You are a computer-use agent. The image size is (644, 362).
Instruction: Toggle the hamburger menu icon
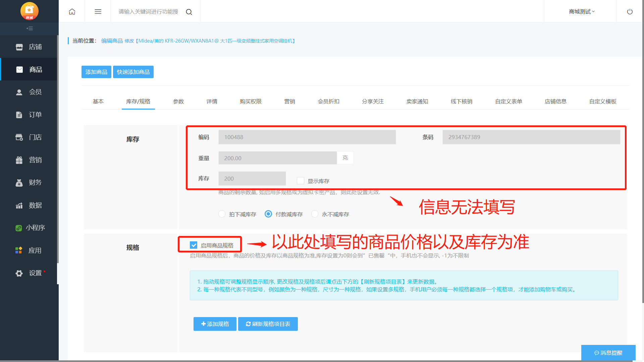98,12
